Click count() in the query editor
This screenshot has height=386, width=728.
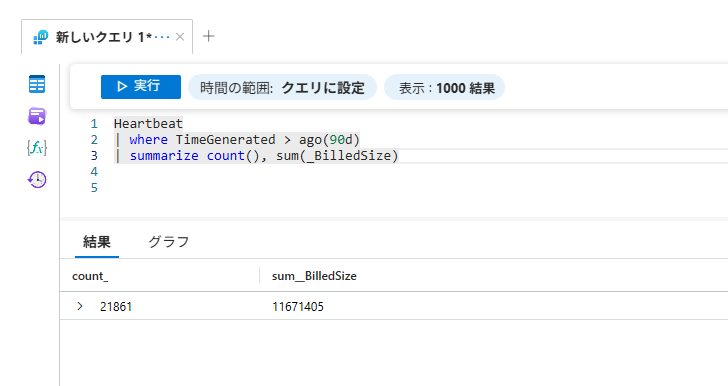(233, 156)
